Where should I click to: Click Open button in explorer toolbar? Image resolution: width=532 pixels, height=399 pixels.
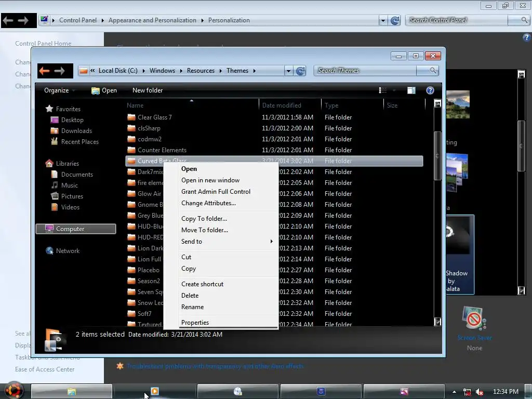pyautogui.click(x=104, y=90)
